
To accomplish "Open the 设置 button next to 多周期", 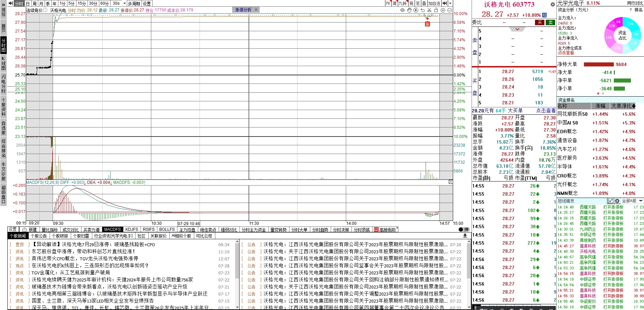I will pyautogui.click(x=147, y=3).
